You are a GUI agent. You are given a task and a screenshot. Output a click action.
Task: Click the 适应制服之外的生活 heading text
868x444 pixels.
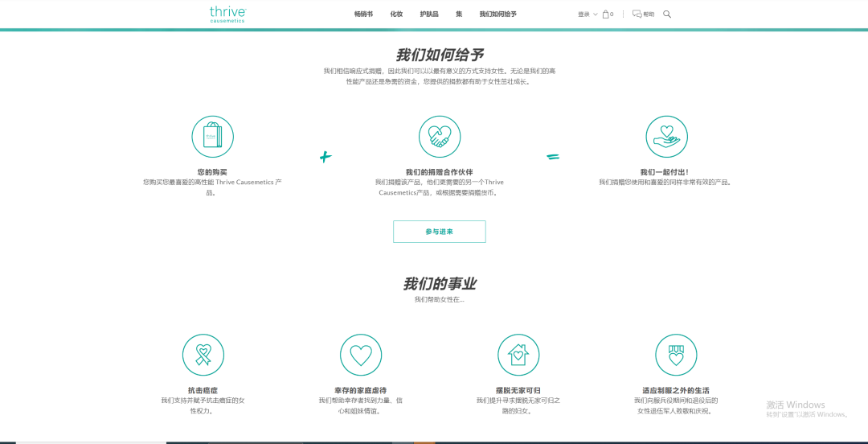pos(676,390)
